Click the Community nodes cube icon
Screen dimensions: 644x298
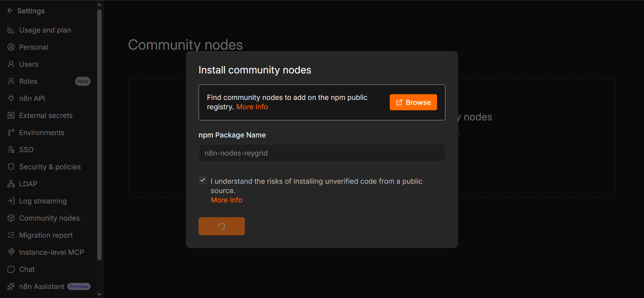11,218
